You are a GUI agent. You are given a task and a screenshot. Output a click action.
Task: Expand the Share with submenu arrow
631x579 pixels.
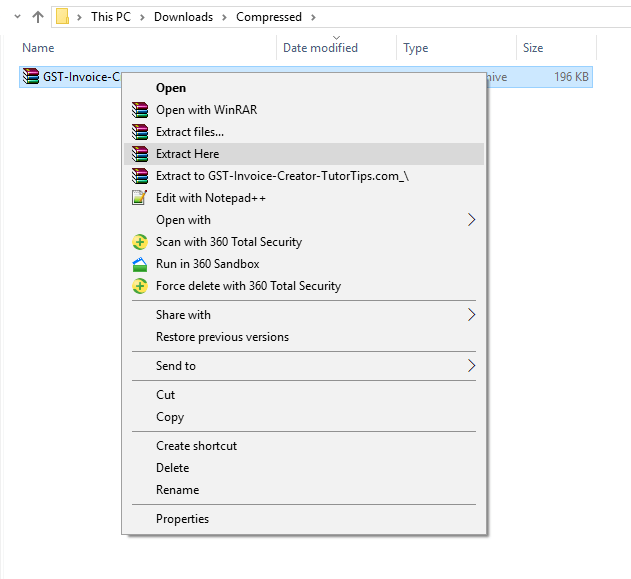(471, 315)
